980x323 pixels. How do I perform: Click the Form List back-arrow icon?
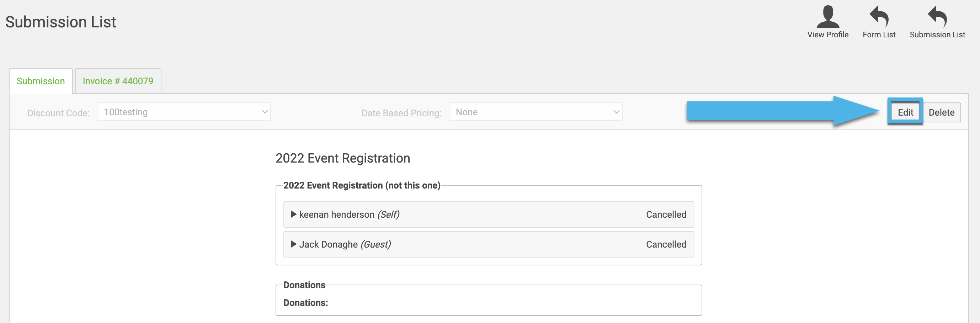[879, 17]
